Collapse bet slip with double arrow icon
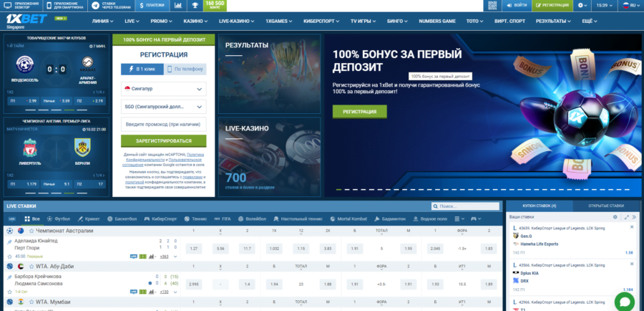The image size is (644, 311). (634, 217)
